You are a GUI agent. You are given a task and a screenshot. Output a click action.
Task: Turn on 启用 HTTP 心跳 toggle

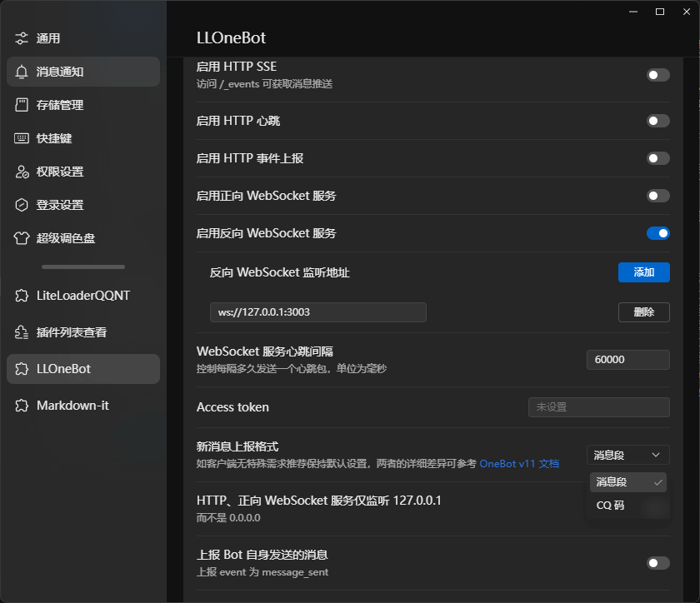pyautogui.click(x=658, y=121)
